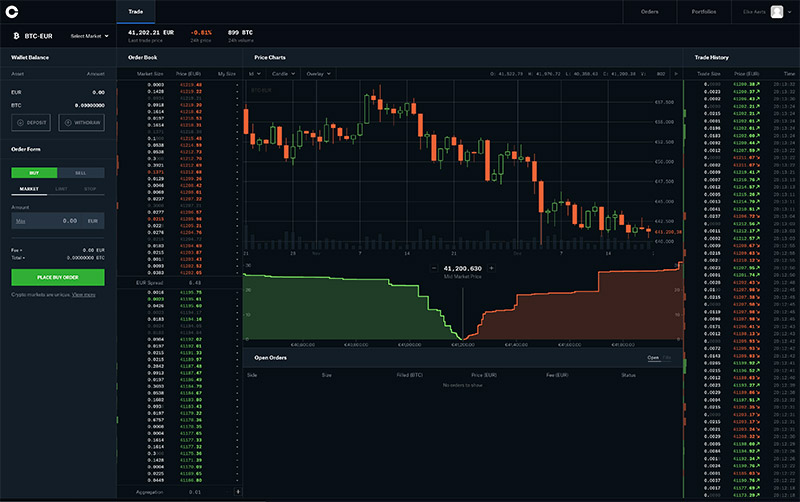Expand the Total details in order form

(x=18, y=258)
